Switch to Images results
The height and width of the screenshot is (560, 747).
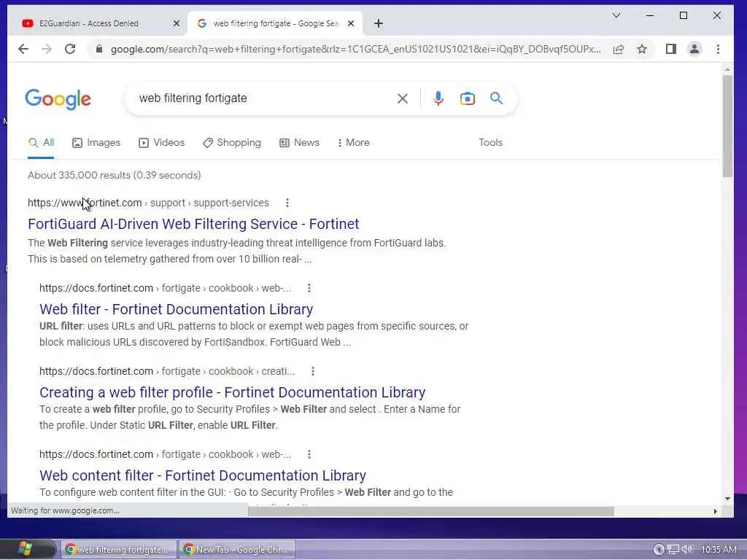point(96,142)
